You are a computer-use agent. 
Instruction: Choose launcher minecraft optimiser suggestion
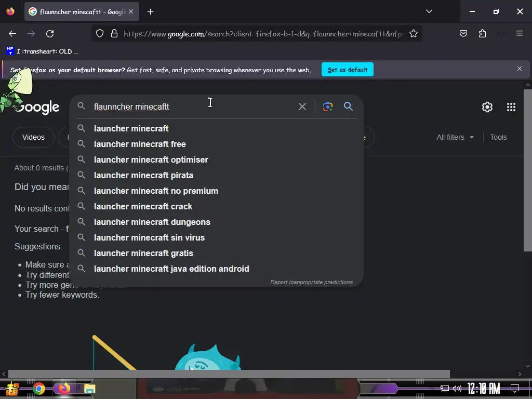point(217,160)
